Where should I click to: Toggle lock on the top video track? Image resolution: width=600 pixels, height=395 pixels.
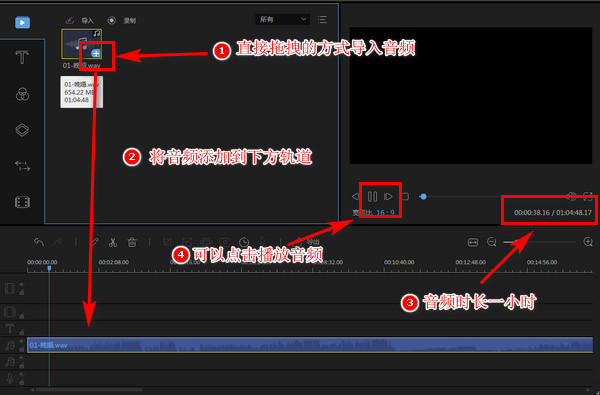click(22, 293)
